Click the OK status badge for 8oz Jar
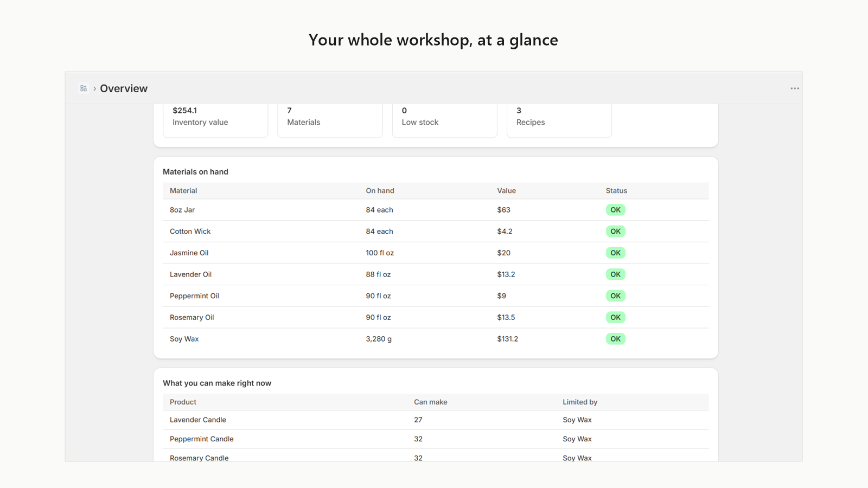Screen dimensions: 868x488 615,210
